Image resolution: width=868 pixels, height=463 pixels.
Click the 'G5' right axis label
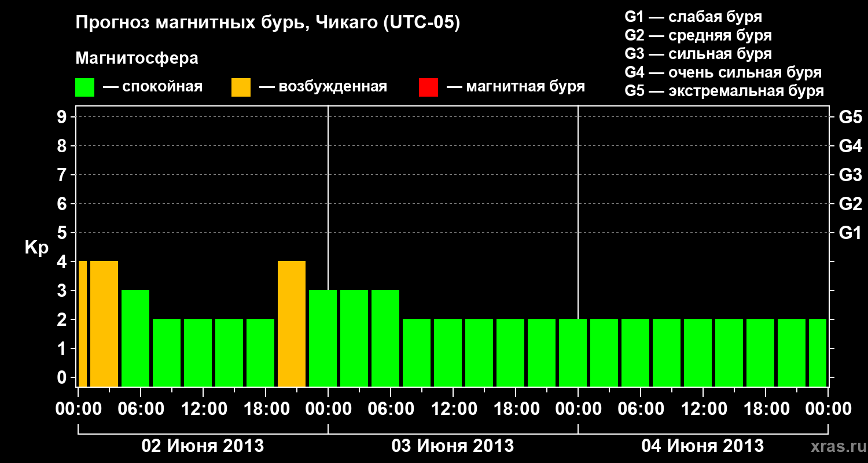pos(850,117)
